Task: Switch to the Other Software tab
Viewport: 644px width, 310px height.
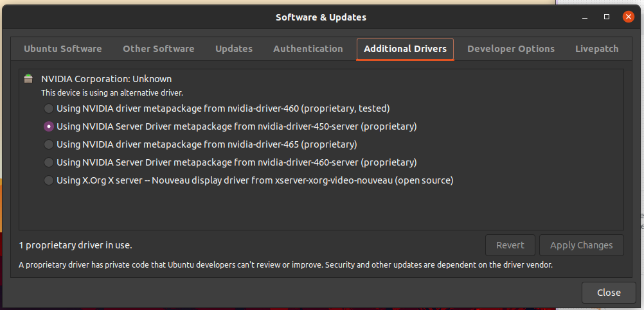Action: click(x=158, y=49)
